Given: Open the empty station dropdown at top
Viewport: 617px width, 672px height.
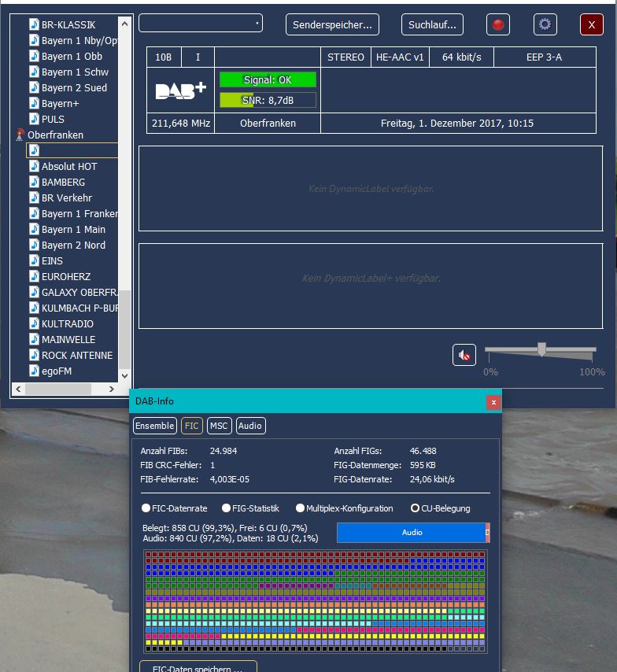Looking at the screenshot, I should pos(201,24).
